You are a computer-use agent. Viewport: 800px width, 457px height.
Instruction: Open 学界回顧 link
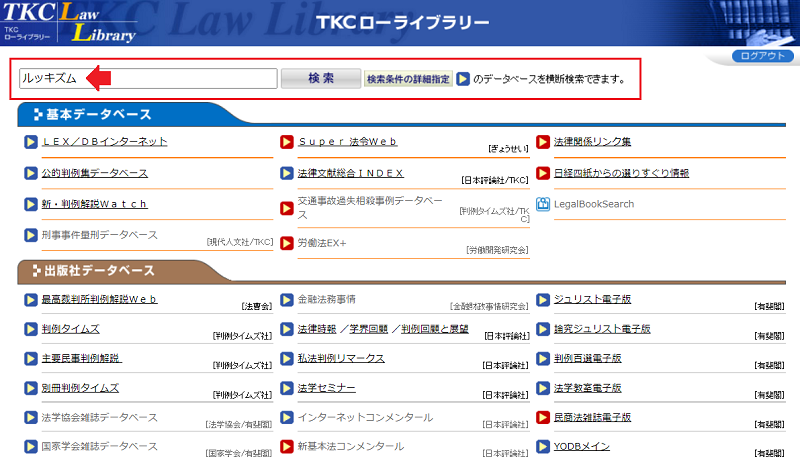coord(368,329)
